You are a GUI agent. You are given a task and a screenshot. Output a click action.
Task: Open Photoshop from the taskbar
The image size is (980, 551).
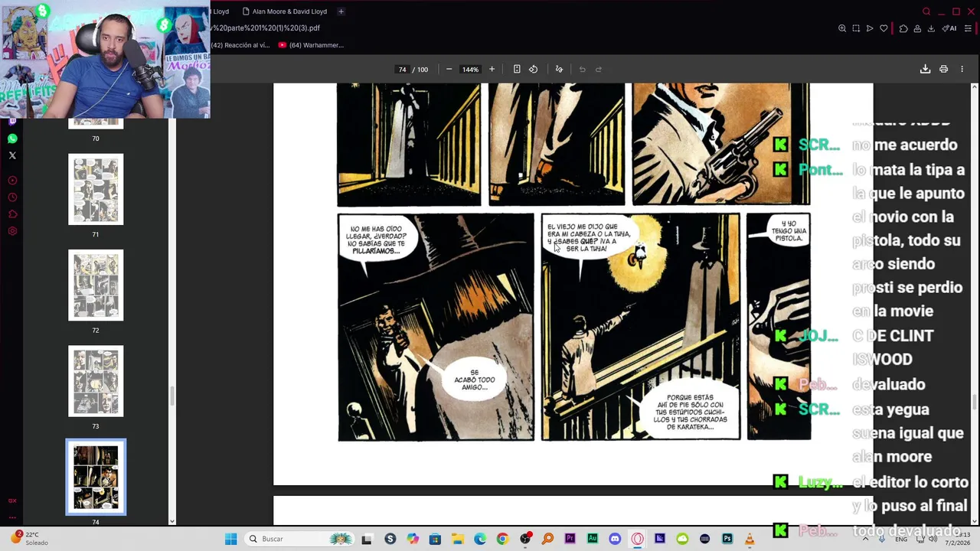pos(727,539)
